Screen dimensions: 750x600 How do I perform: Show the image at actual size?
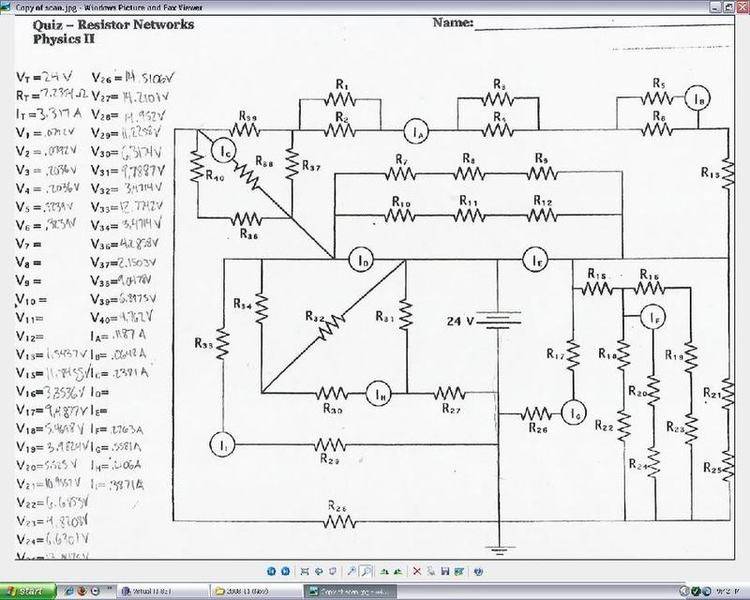(x=319, y=571)
